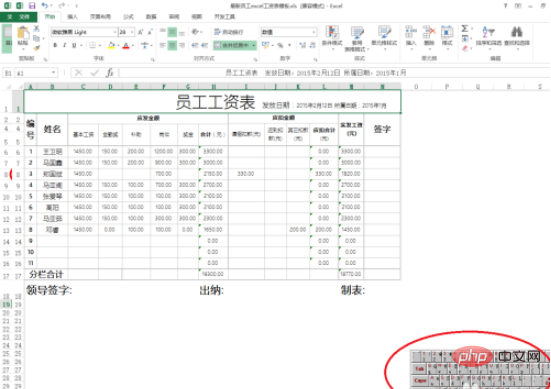Increase font size with larger A icon
Screen dimensions: 551x389
tap(141, 32)
